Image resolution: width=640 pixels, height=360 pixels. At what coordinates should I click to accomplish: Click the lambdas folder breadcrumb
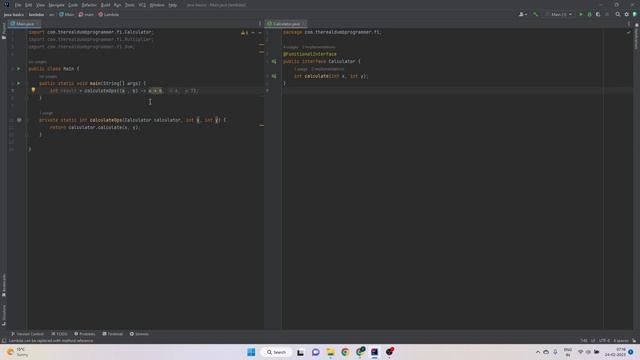pyautogui.click(x=36, y=14)
